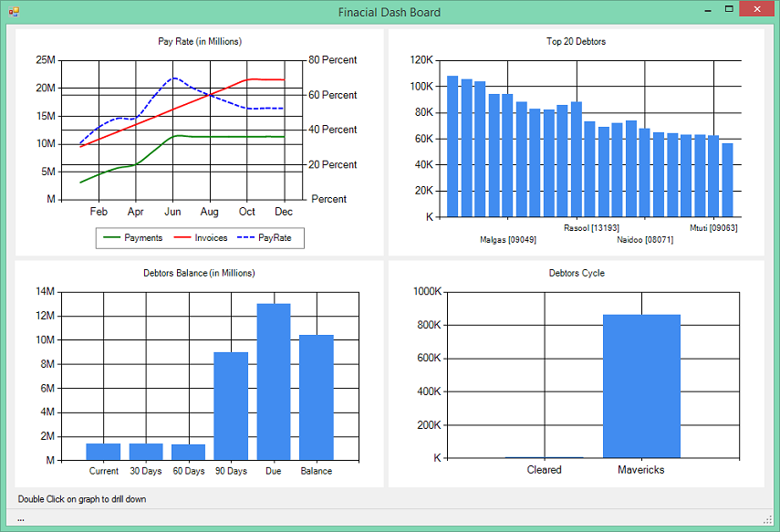780x532 pixels.
Task: Click the 60 Days bar
Action: coord(189,453)
